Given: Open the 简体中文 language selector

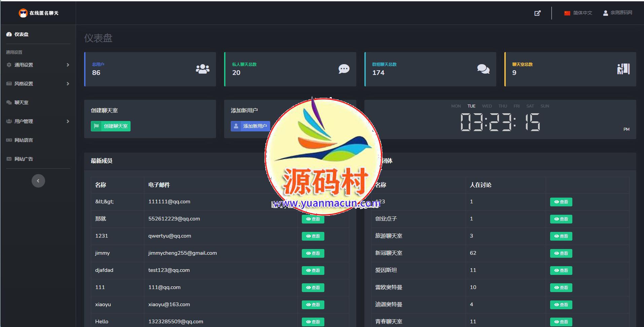Looking at the screenshot, I should tap(578, 13).
